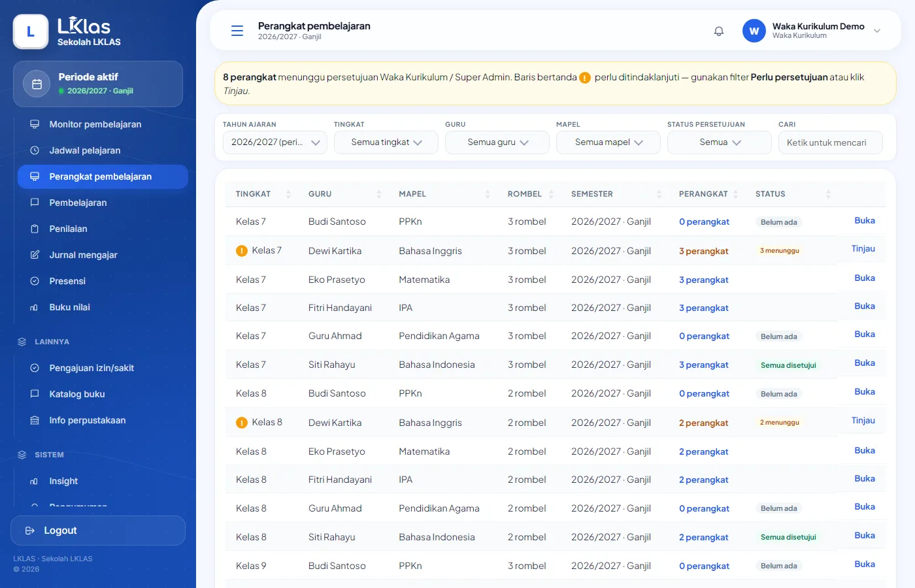Sort table by Tingkat column arrows
Viewport: 915px width, 588px height.
tap(288, 194)
